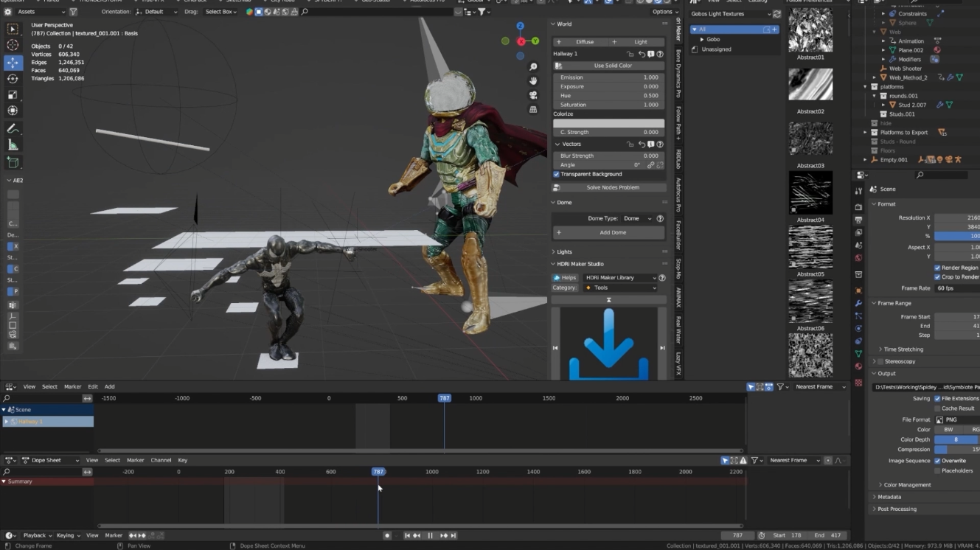Activate the Transform tool
This screenshot has height=550, width=980.
click(13, 111)
